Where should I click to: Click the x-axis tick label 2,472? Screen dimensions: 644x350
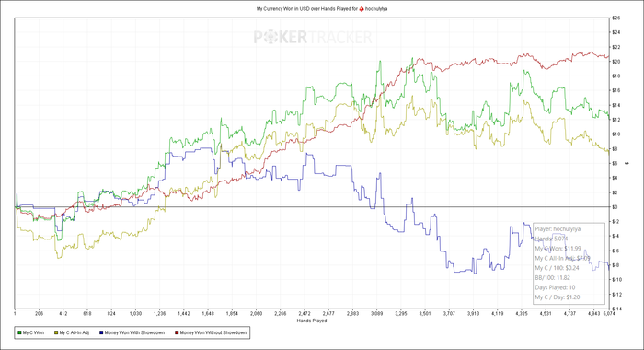click(x=305, y=313)
